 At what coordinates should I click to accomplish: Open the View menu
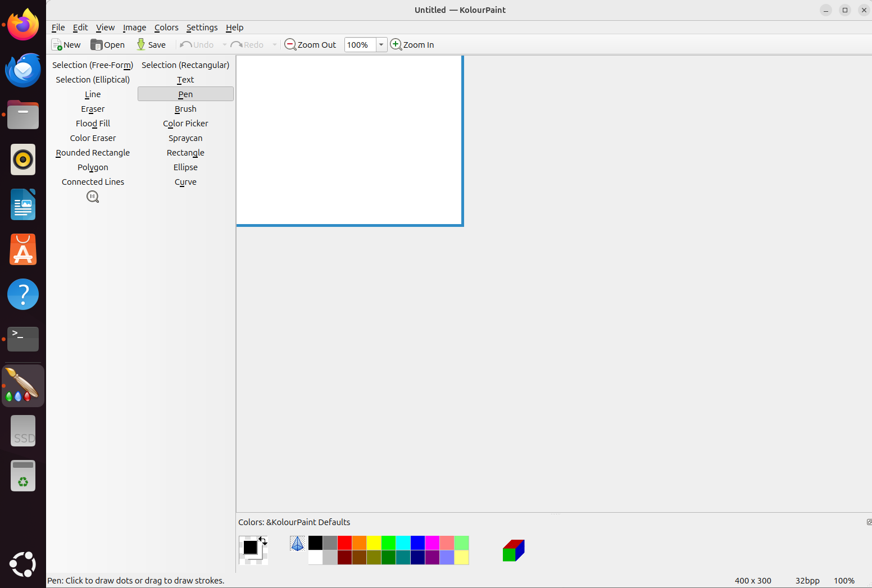point(105,28)
